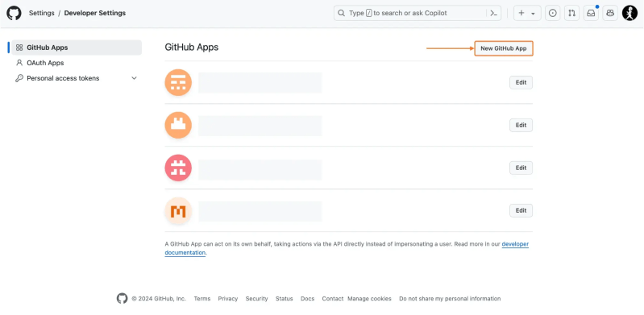Open the developer documentation link

click(515, 244)
